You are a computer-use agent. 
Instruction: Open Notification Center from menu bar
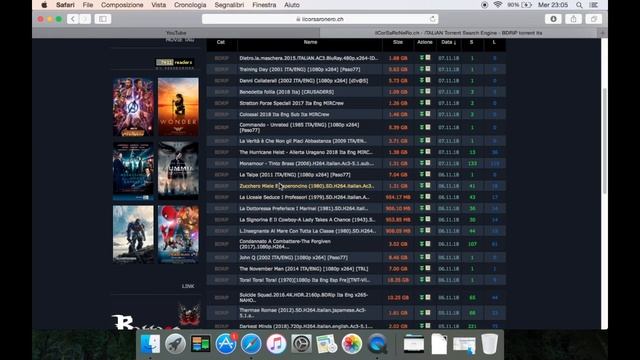coord(594,5)
